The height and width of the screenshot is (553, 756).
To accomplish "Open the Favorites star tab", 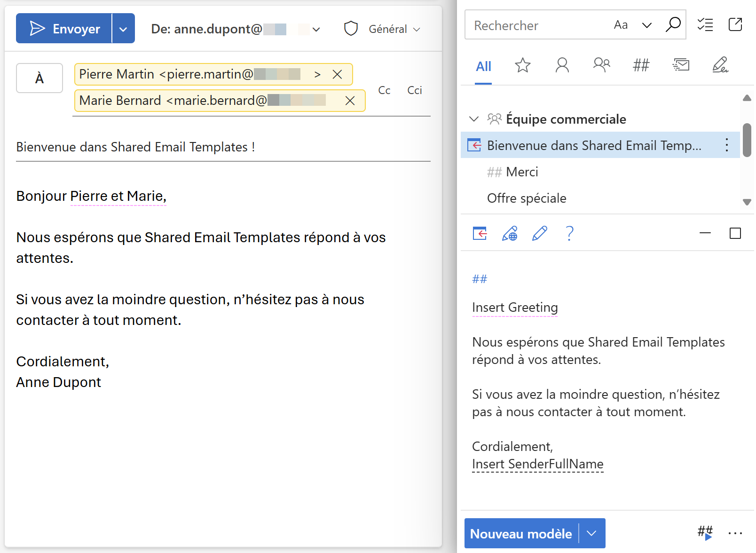I will (x=522, y=65).
